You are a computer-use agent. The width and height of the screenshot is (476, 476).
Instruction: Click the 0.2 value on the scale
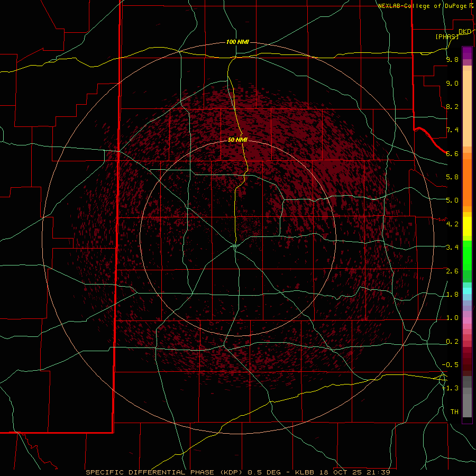pyautogui.click(x=452, y=342)
